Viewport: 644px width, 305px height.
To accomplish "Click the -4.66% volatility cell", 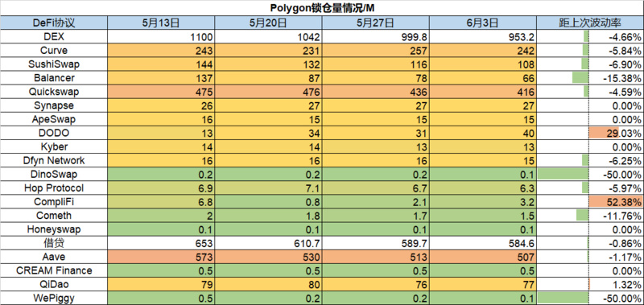I will coord(591,37).
